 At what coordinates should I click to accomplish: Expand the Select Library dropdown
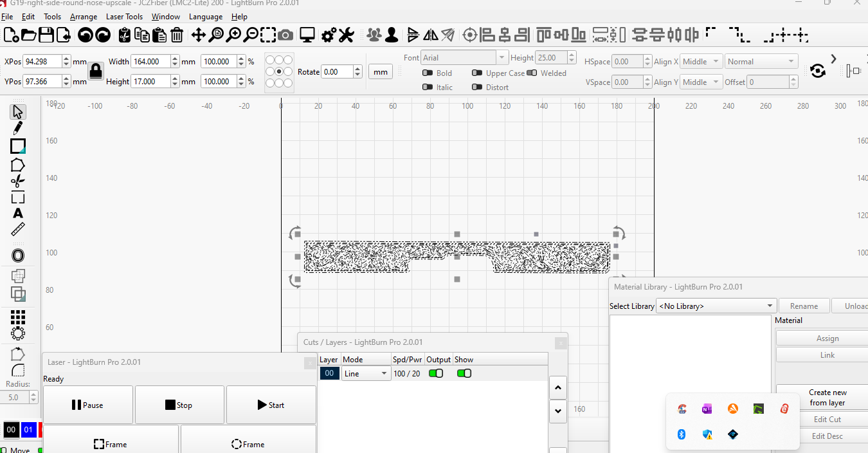click(x=716, y=306)
